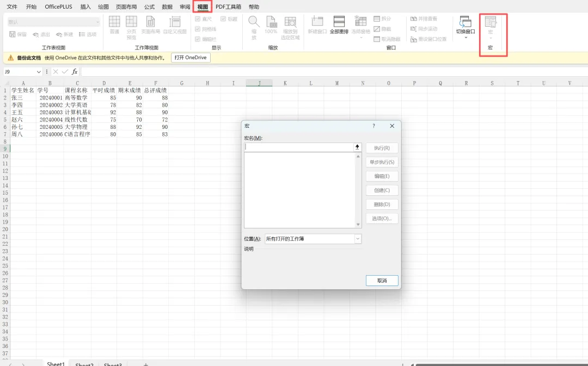Open the 公式 (Formulas) tab

149,7
